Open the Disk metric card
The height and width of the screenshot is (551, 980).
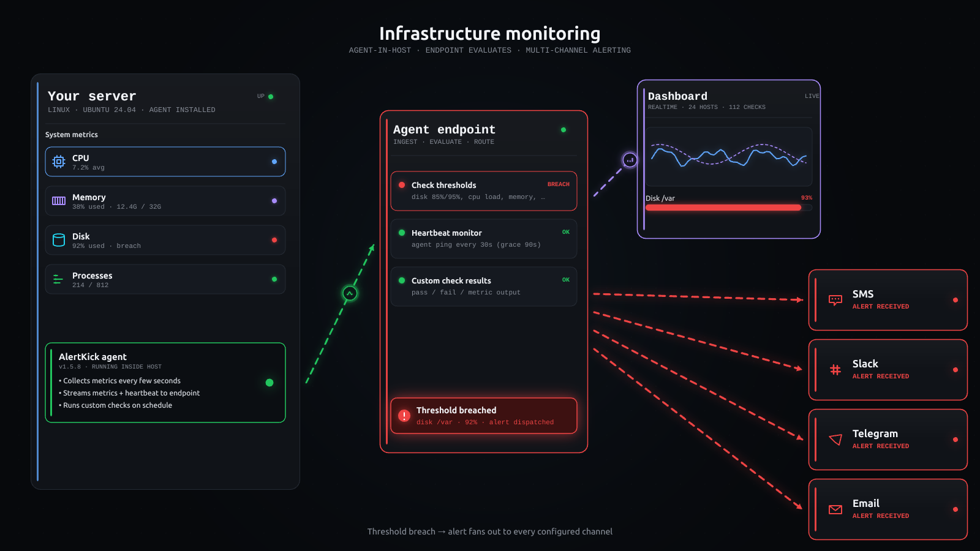165,240
